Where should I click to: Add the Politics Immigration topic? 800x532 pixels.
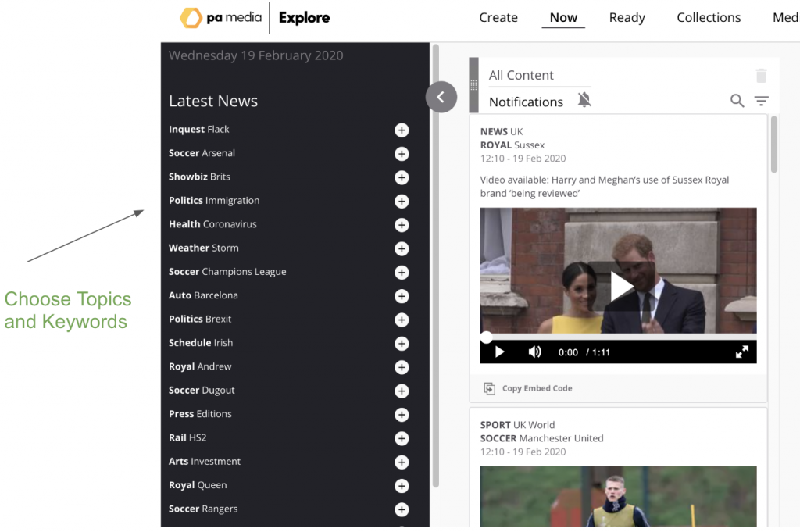(402, 202)
